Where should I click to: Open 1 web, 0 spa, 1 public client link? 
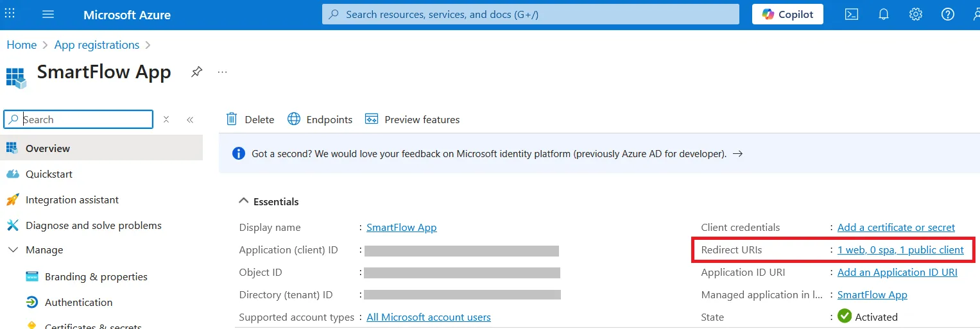900,250
